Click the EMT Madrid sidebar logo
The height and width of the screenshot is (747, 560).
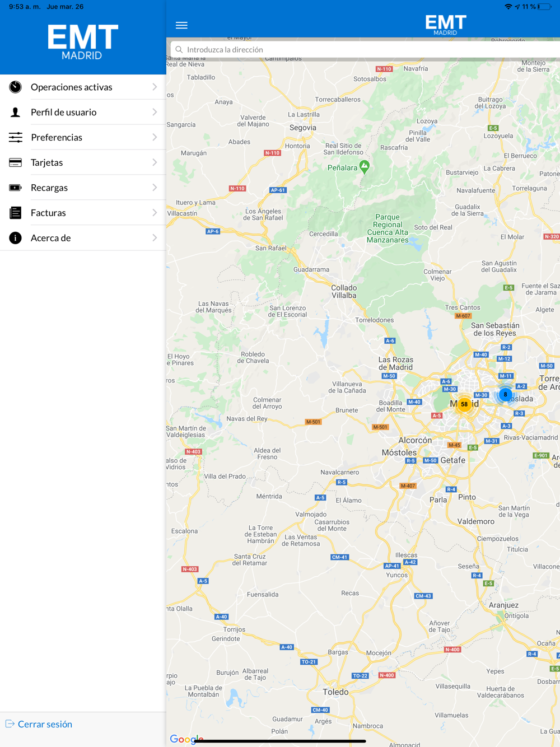[x=83, y=42]
